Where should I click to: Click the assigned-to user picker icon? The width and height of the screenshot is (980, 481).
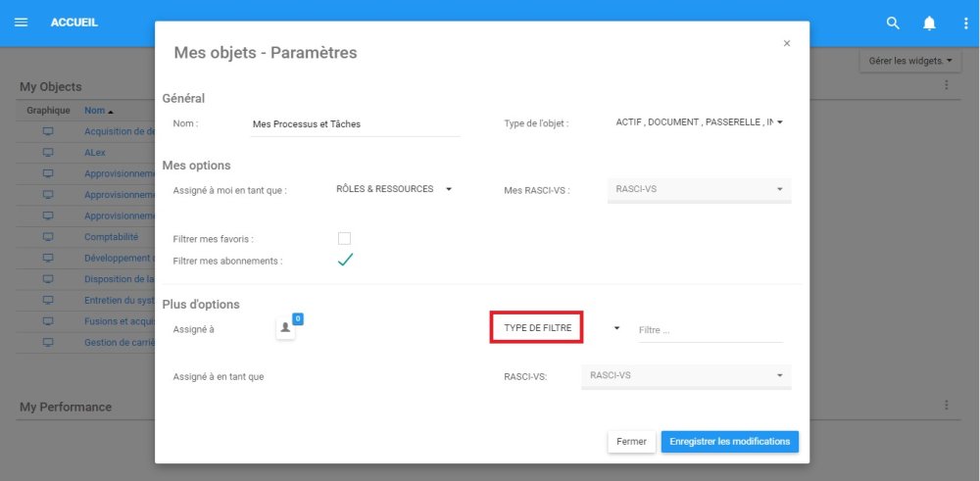(x=285, y=328)
